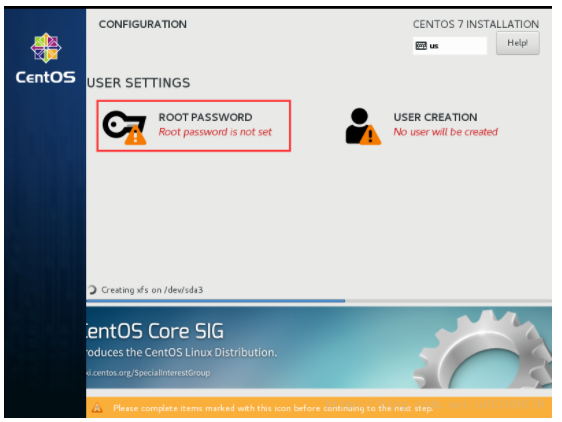
Task: Click the keyboard layout icon
Action: [x=421, y=46]
